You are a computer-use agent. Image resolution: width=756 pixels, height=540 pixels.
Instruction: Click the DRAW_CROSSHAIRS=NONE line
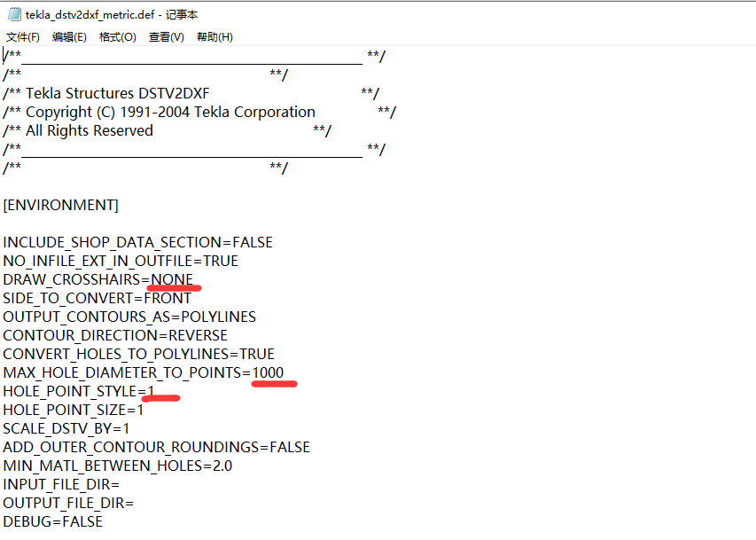coord(98,279)
